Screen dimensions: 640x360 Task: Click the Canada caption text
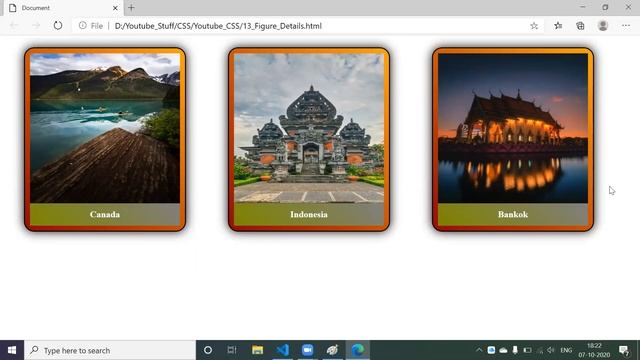105,214
